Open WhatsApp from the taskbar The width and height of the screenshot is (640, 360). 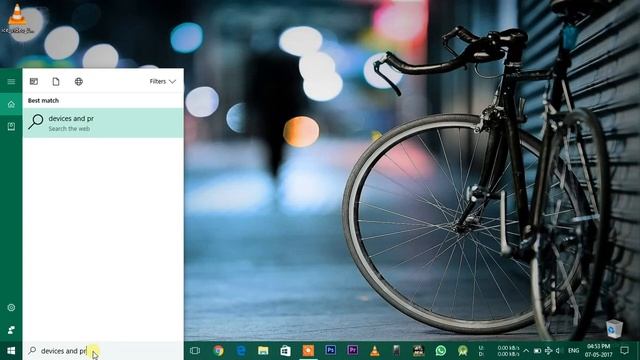click(441, 351)
